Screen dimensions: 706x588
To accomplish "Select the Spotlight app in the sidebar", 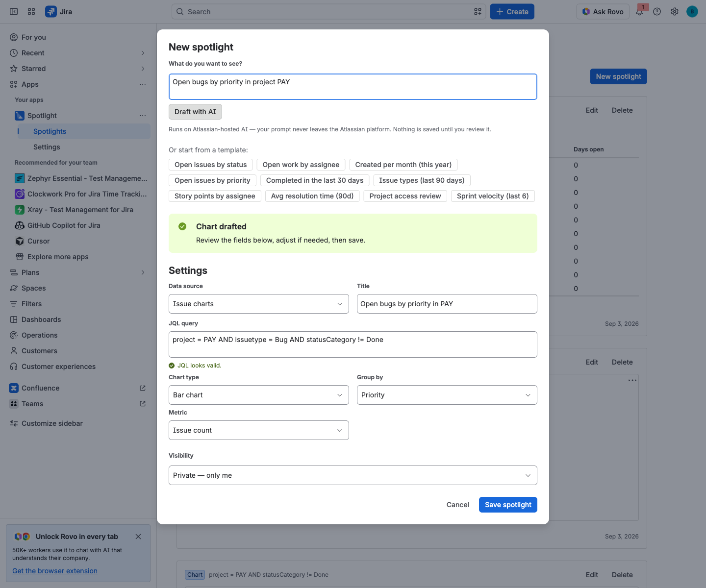I will click(42, 116).
